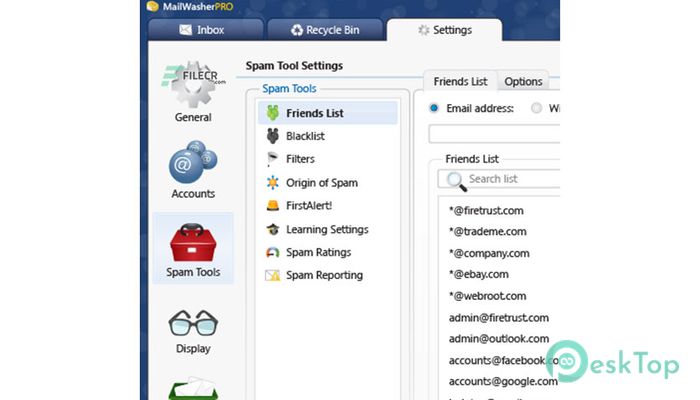Select accounts@facebook.com entry
700x400 pixels.
[504, 360]
